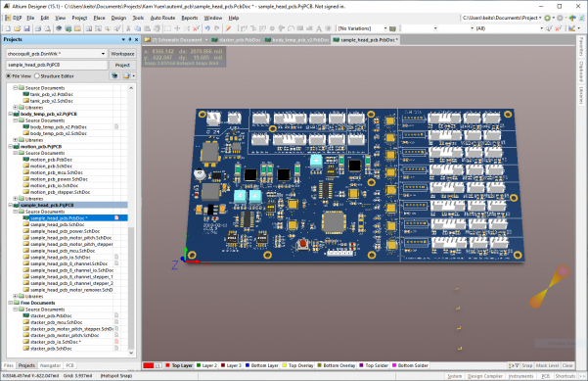Select the File View radio button

point(8,75)
